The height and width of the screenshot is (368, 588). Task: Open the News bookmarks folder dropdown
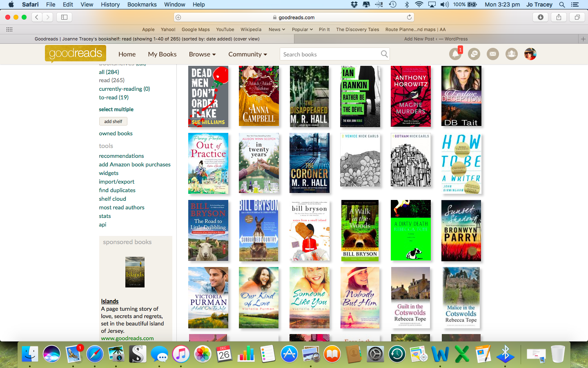tap(277, 29)
